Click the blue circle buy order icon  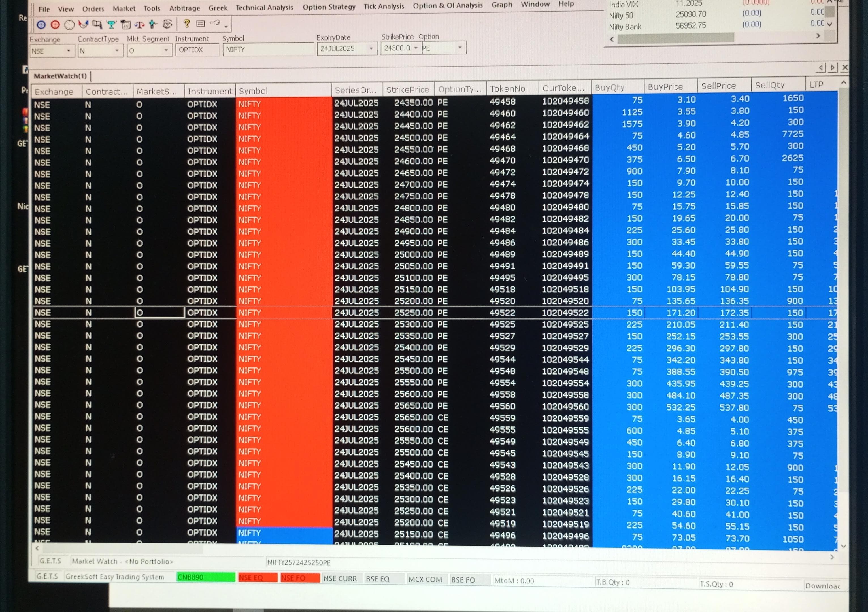tap(41, 25)
